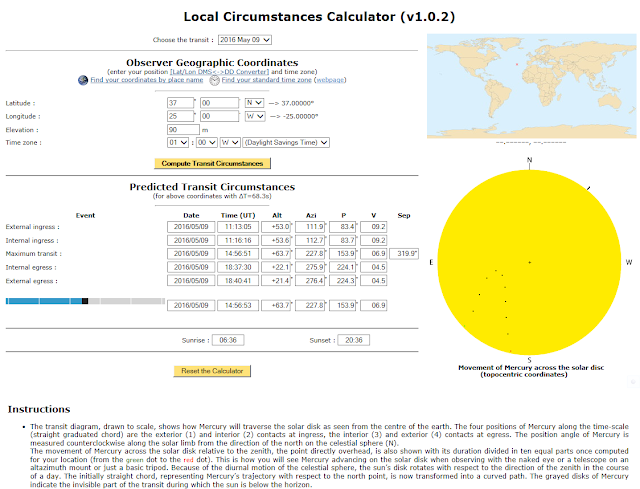Screen dimensions: 640x489
Task: Click the globe icon beside coordinates link
Action: (x=83, y=80)
